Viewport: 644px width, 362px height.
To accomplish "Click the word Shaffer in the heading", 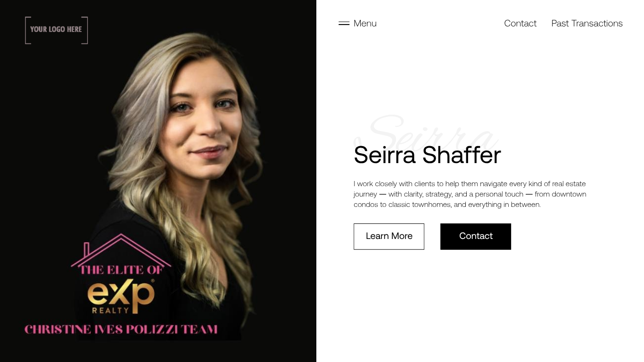I will 462,155.
